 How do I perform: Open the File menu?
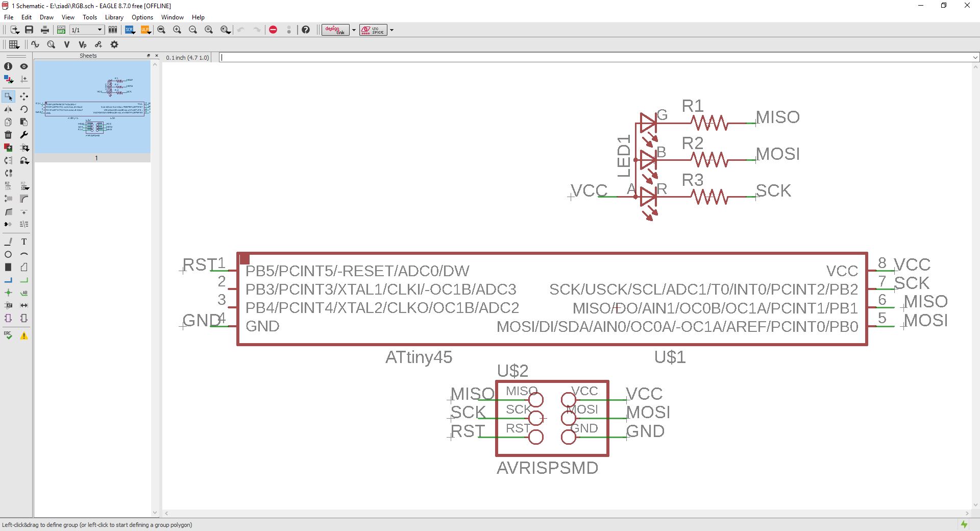[x=9, y=17]
